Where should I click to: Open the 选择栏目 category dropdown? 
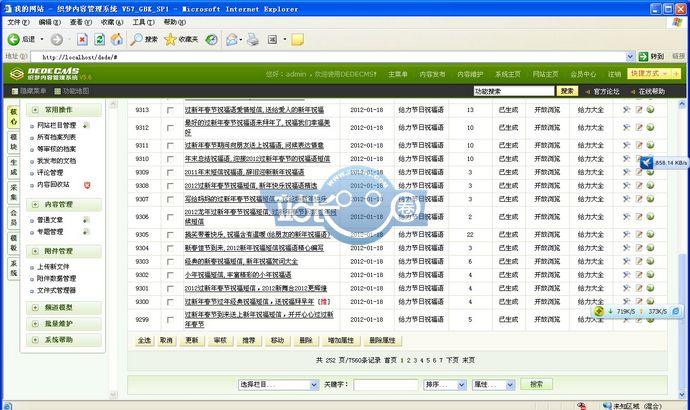(278, 384)
